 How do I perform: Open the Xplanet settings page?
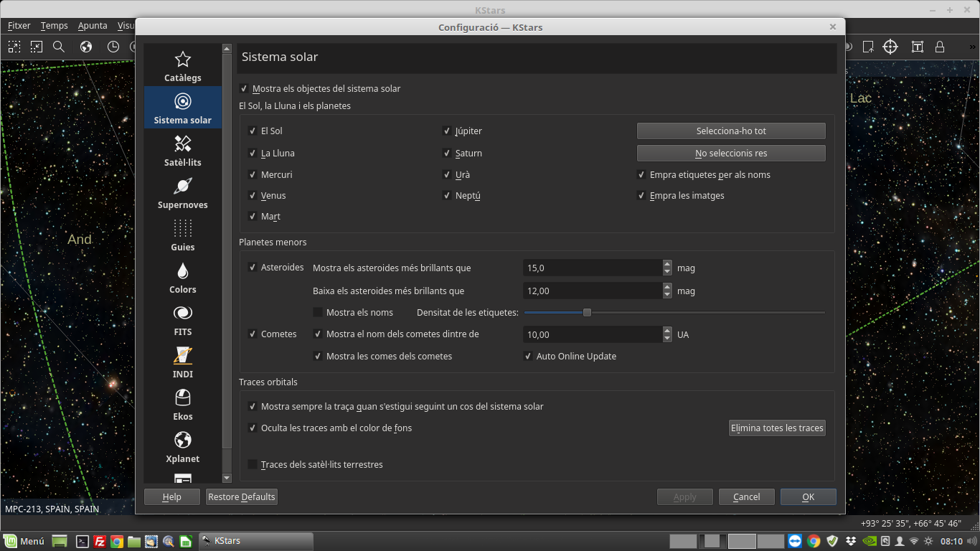click(x=183, y=448)
